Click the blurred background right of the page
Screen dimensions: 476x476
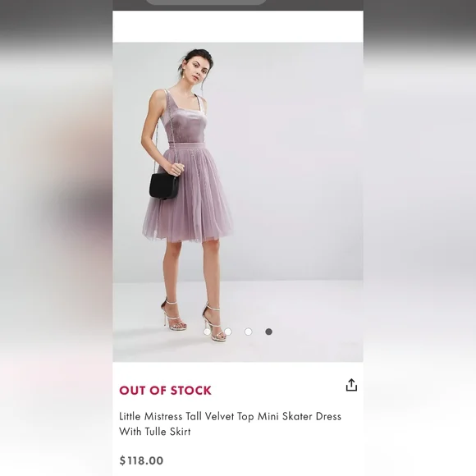[419, 238]
